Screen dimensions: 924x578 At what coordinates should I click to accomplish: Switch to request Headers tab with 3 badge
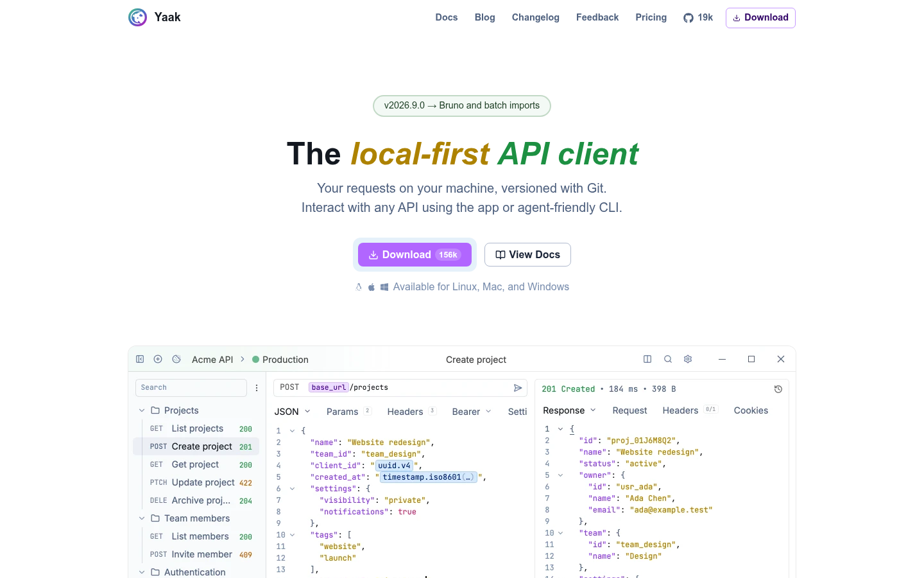pyautogui.click(x=412, y=412)
